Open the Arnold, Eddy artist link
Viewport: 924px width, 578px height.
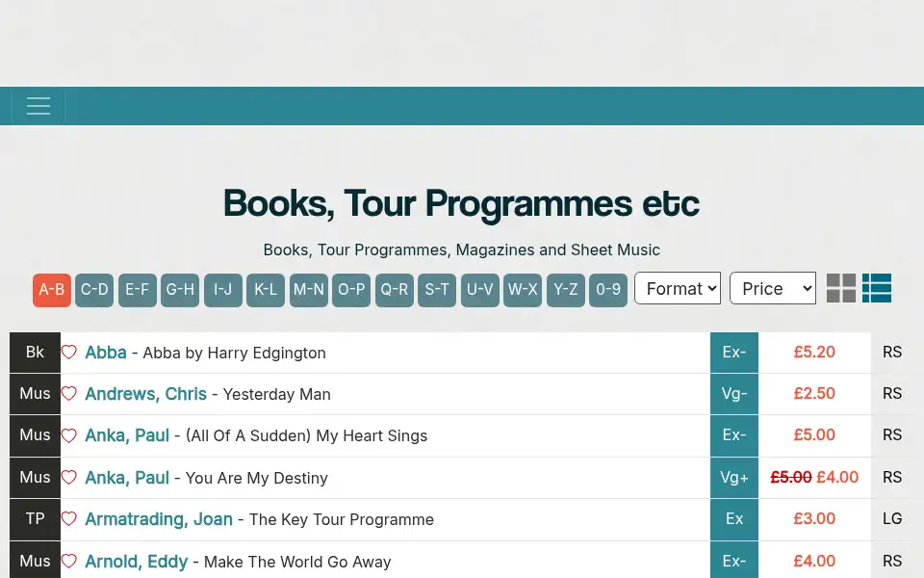pos(136,561)
